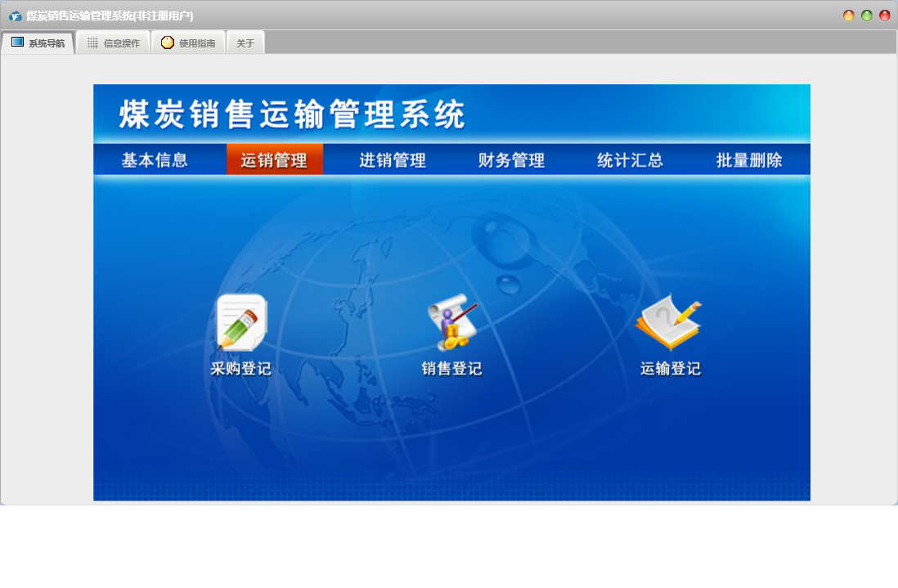
Task: Click the 信息操作 tab grid icon
Action: tap(92, 43)
